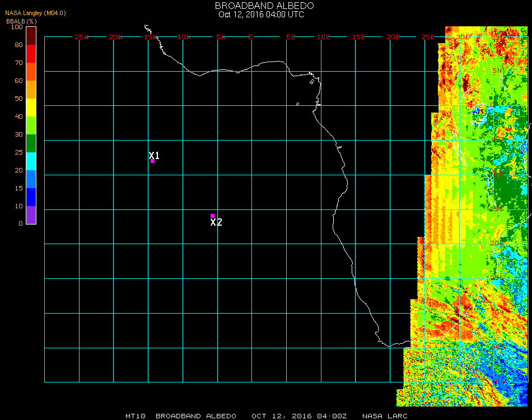Click the 25W longitude label
This screenshot has width=532, height=420.
81,37
